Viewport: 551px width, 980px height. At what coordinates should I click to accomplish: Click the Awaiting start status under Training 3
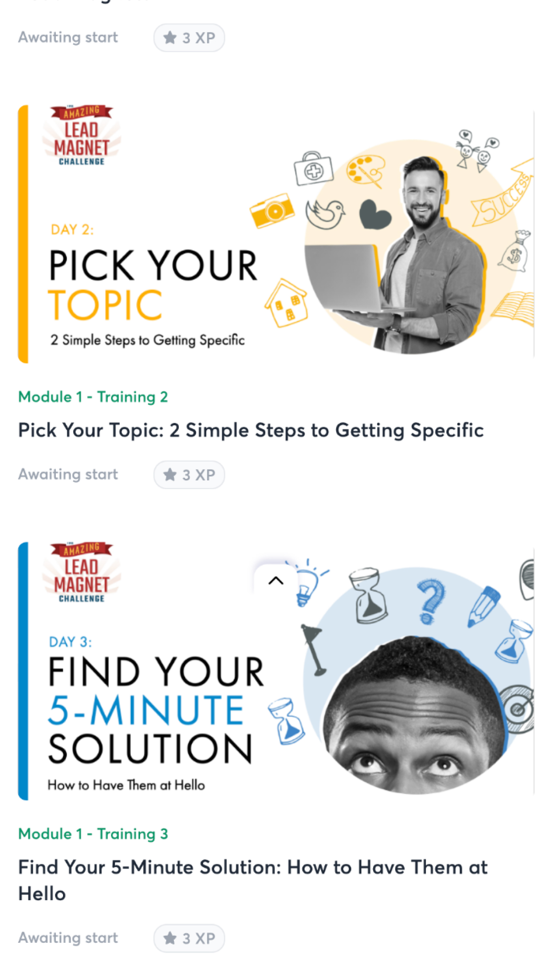[68, 938]
